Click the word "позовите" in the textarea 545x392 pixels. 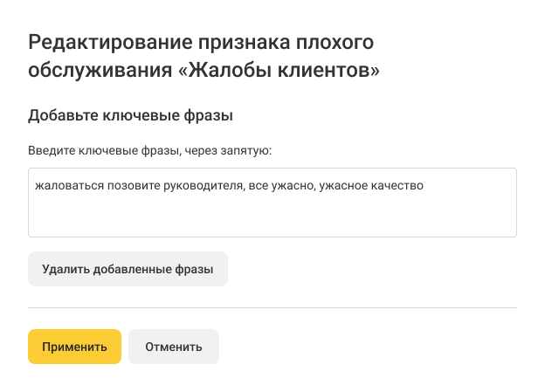(x=123, y=186)
